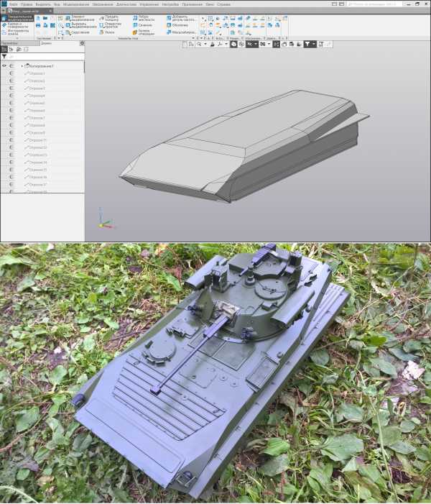Click Булева операция command
Screen dimensions: 431x504
(x=144, y=32)
